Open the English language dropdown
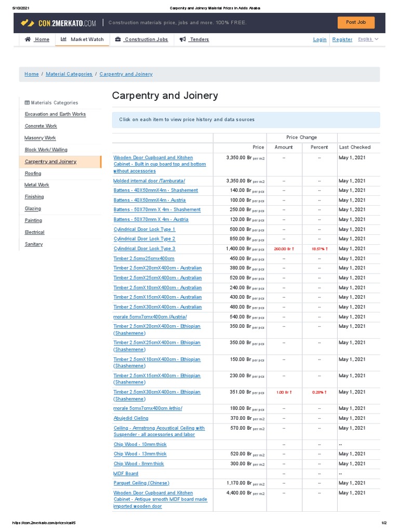This screenshot has height=532, width=399. [x=368, y=39]
